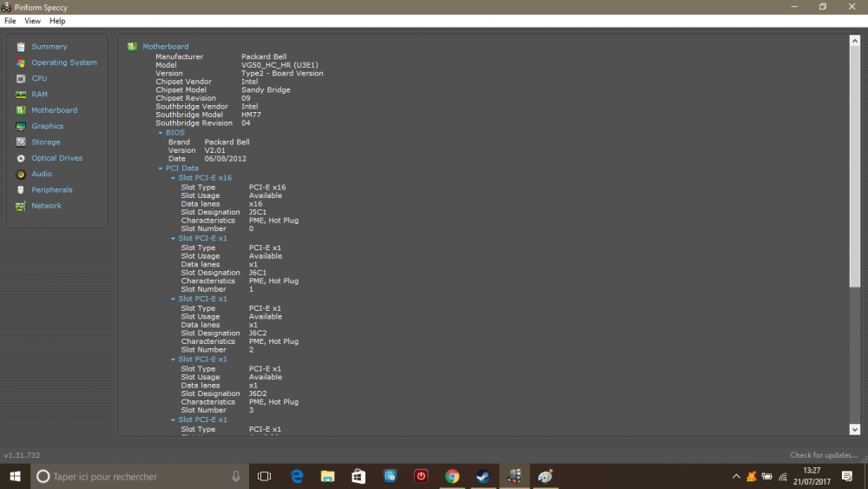Click the Check for updates link
Viewport: 868px width, 489px height.
(823, 455)
